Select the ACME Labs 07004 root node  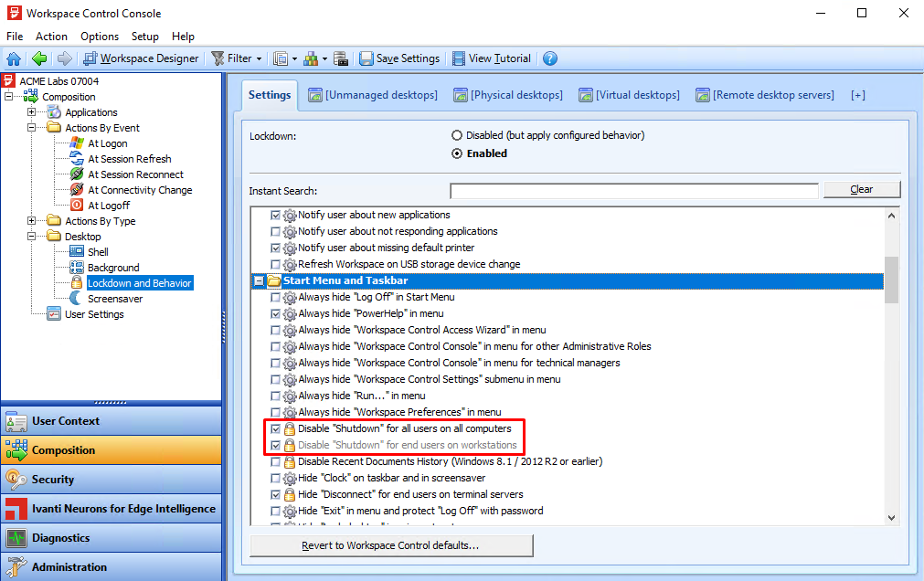(58, 81)
